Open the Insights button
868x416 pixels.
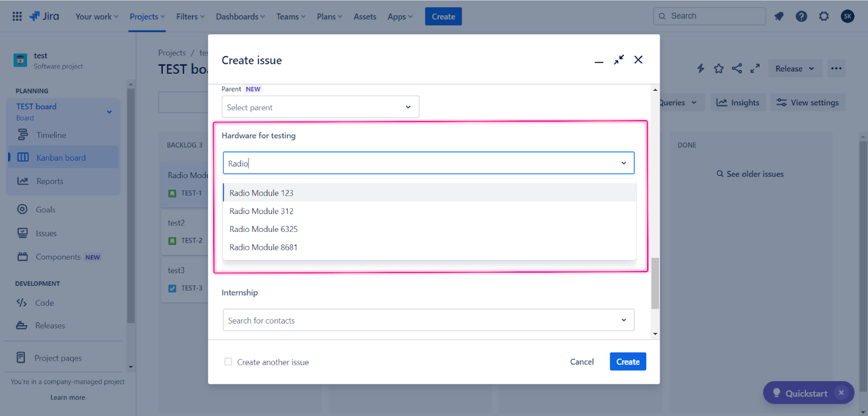[x=738, y=103]
